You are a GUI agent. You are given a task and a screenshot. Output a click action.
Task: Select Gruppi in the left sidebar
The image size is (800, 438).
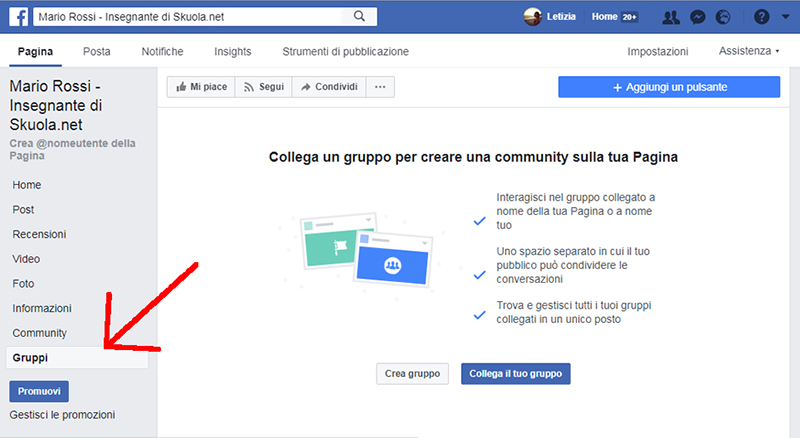pyautogui.click(x=30, y=357)
